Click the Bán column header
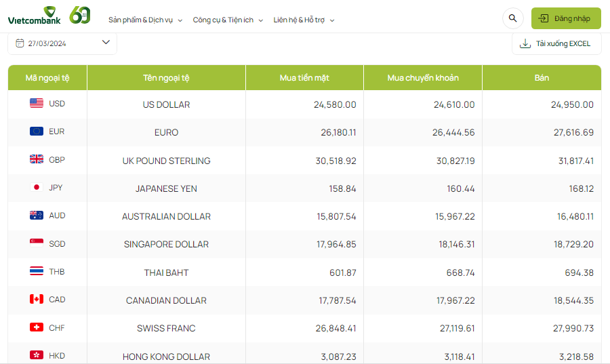The height and width of the screenshot is (364, 610). pyautogui.click(x=542, y=78)
